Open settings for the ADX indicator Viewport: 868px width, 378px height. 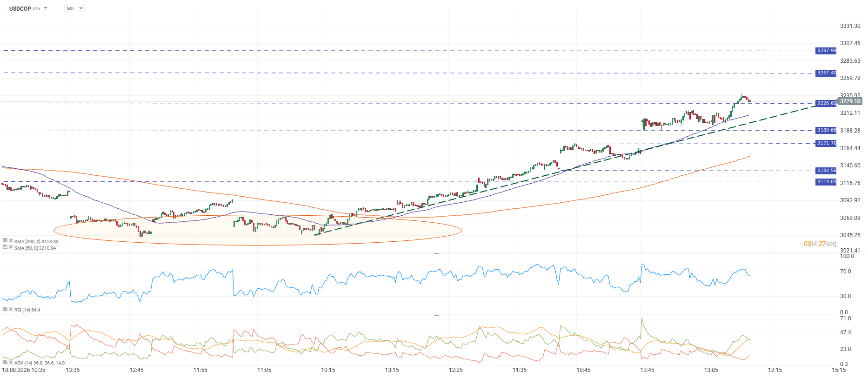click(5, 362)
